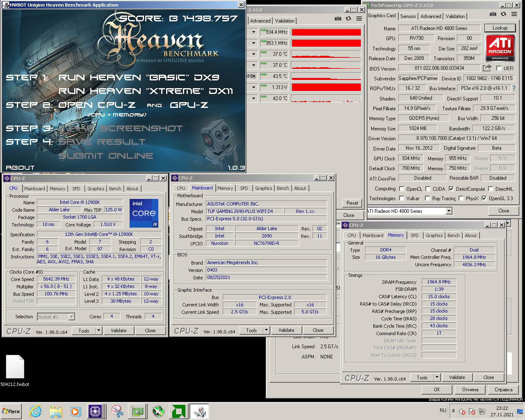Click the Bus Interface question mark icon
525x420 pixels.
[x=514, y=88]
